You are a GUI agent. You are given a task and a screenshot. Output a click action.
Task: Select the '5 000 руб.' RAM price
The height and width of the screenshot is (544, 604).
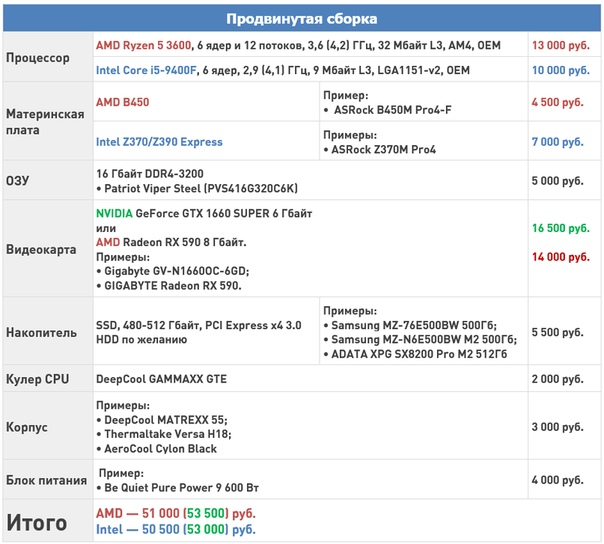point(558,181)
